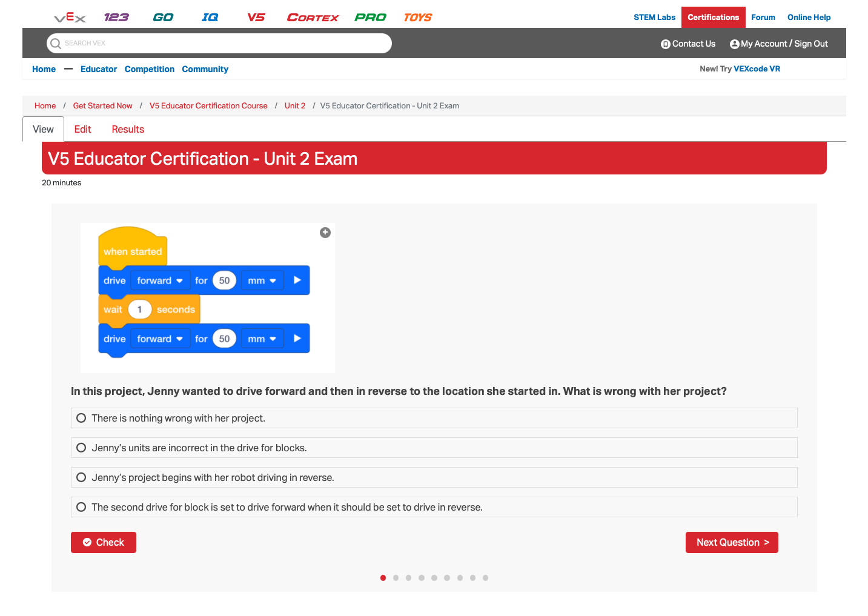Click the Home breadcrumb link
This screenshot has height=616, width=868.
(45, 105)
